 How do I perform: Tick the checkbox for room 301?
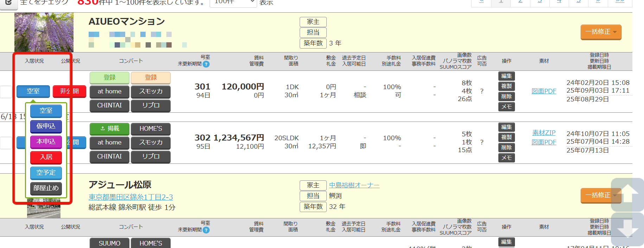pyautogui.click(x=6, y=92)
